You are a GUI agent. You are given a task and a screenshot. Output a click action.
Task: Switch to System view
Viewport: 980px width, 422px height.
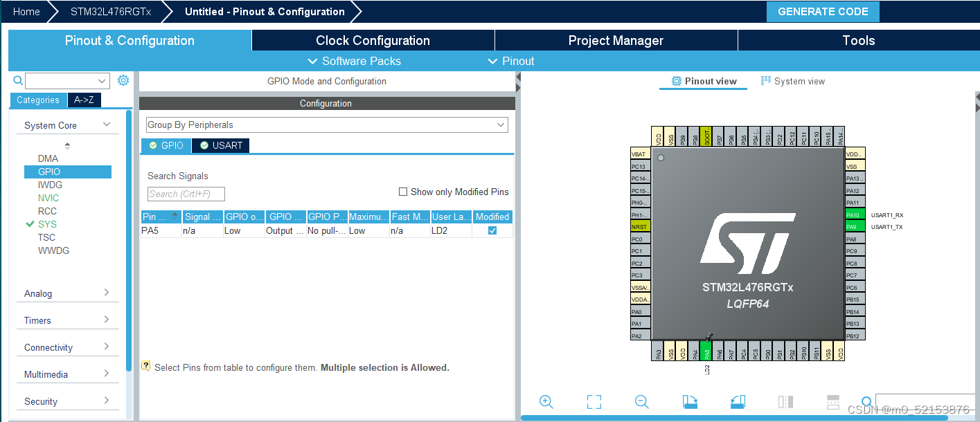pos(793,81)
